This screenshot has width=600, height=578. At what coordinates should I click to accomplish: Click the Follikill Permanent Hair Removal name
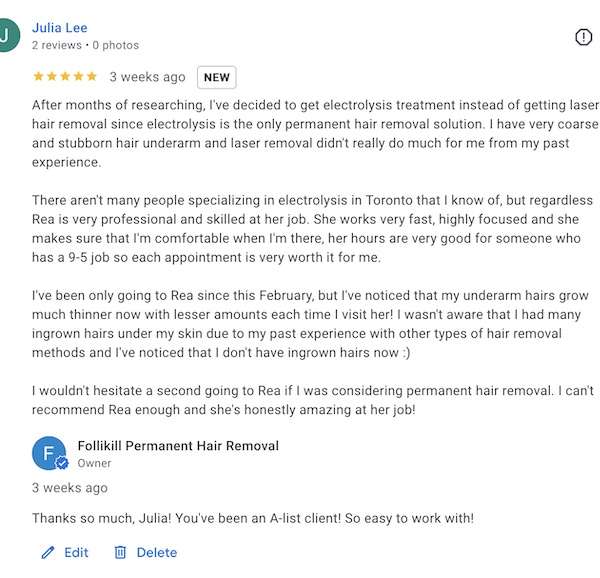coord(178,446)
